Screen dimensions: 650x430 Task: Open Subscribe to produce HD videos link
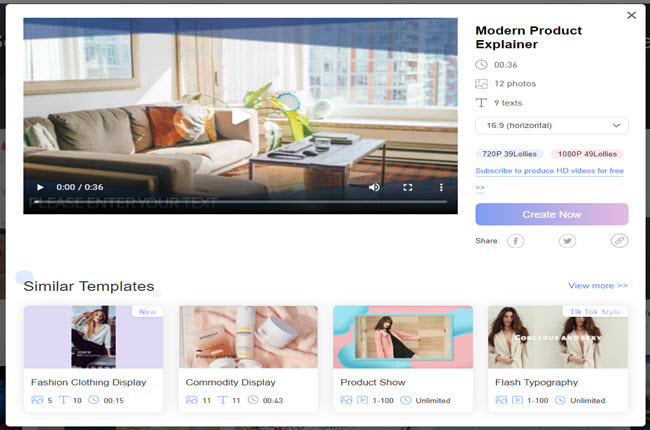pyautogui.click(x=548, y=171)
